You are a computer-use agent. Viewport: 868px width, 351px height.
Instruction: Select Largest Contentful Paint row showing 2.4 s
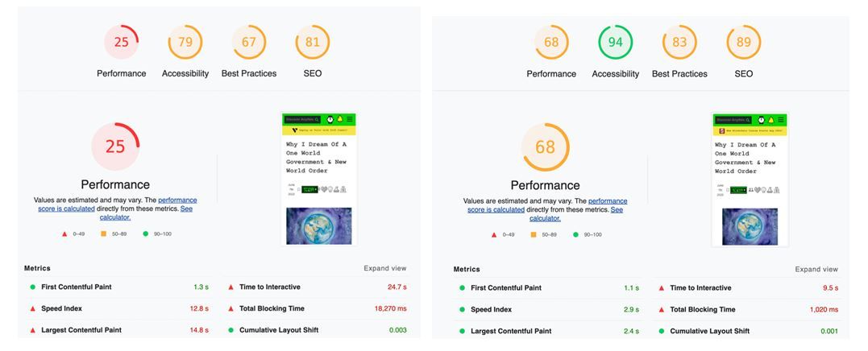click(548, 331)
